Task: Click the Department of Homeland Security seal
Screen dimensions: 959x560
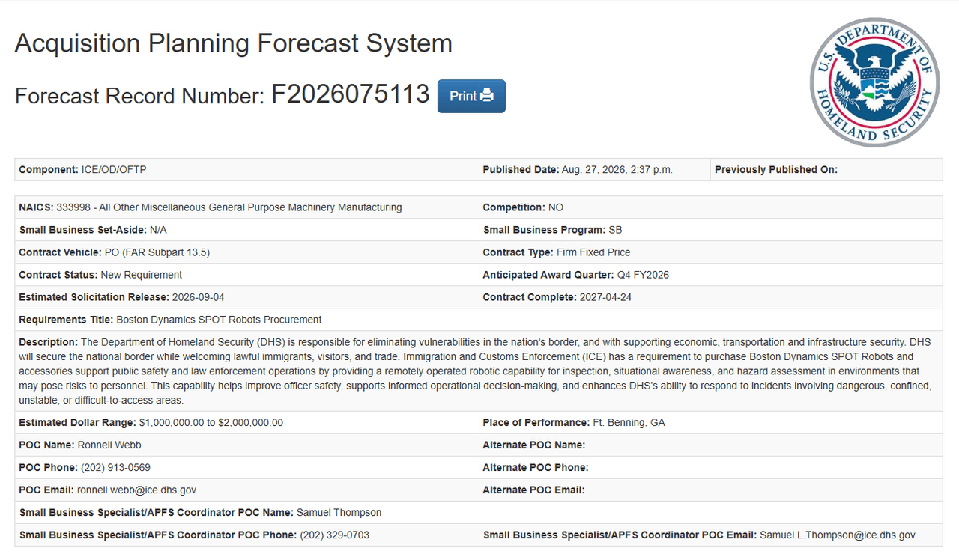Action: 874,82
